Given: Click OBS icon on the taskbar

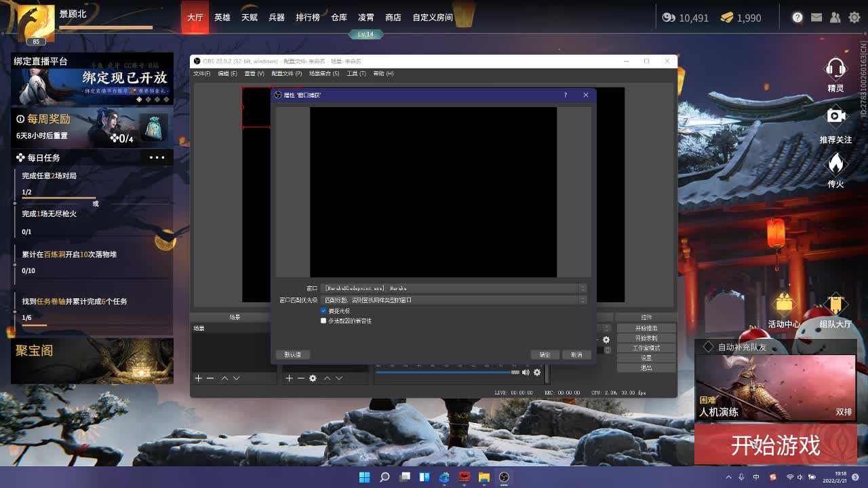Looking at the screenshot, I should pos(504,477).
